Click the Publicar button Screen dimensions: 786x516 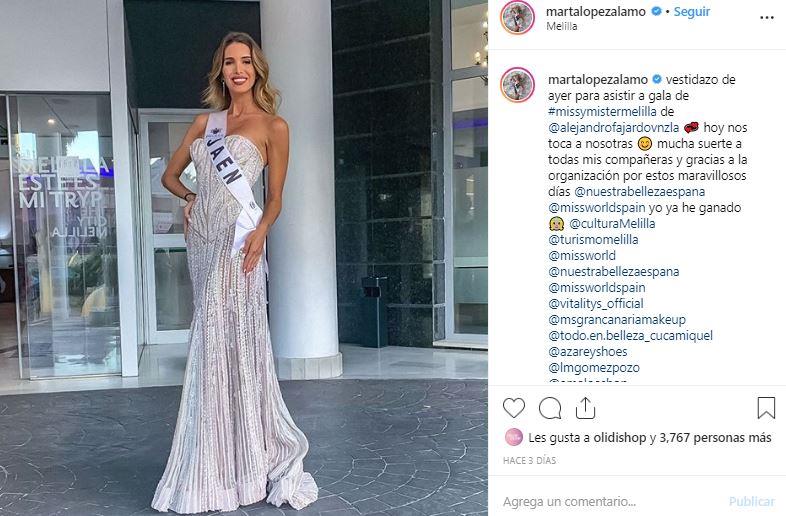(x=751, y=501)
